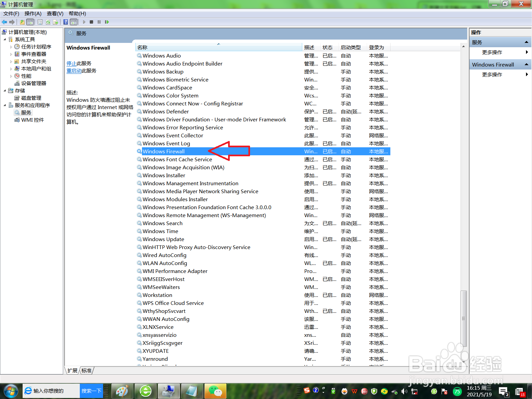Select 设备管理器 in the tree
532x399 pixels.
(34, 83)
